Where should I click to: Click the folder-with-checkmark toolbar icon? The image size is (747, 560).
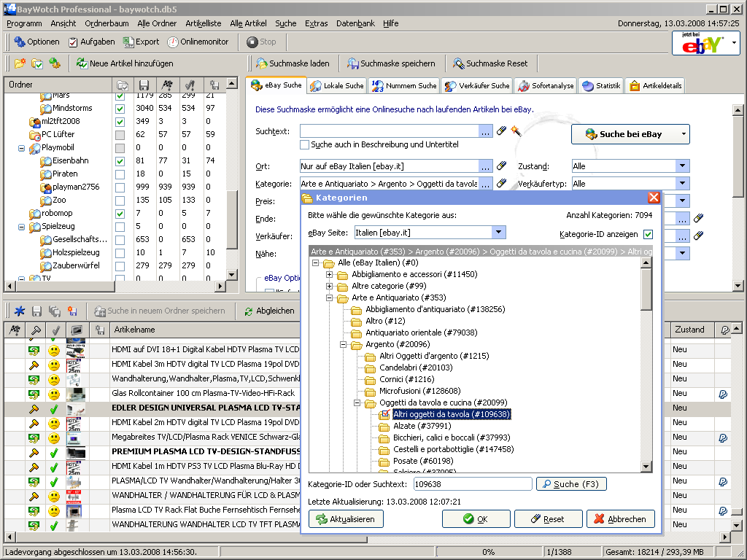point(37,63)
